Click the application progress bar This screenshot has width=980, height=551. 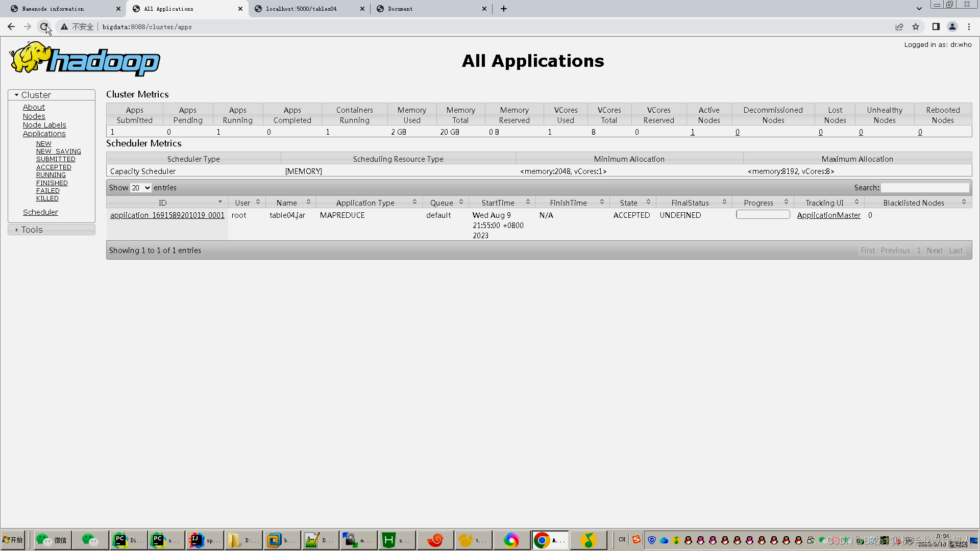pos(763,215)
